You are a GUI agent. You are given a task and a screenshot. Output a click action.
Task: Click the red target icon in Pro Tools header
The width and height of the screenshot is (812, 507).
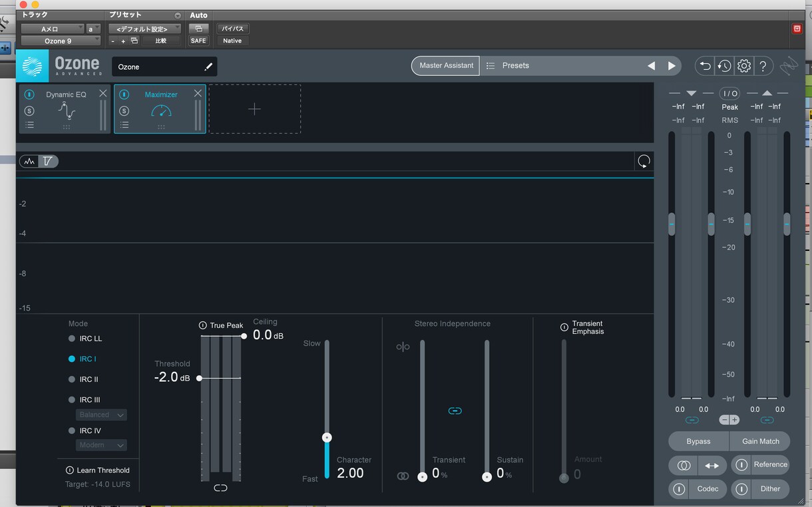click(797, 29)
